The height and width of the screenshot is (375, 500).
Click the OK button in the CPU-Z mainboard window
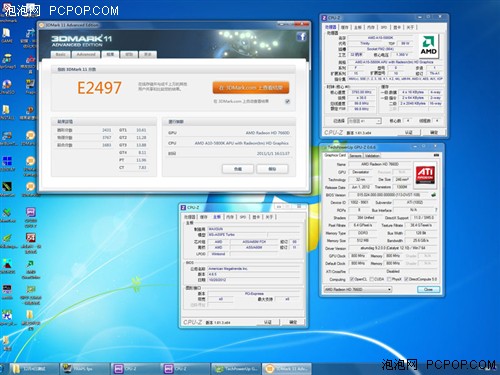tap(293, 322)
